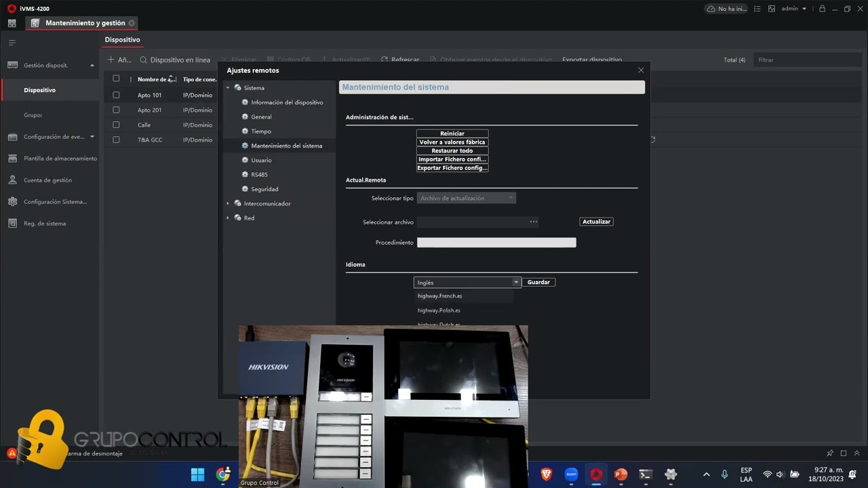
Task: Expand the Configuración de eventos section
Action: click(92, 137)
